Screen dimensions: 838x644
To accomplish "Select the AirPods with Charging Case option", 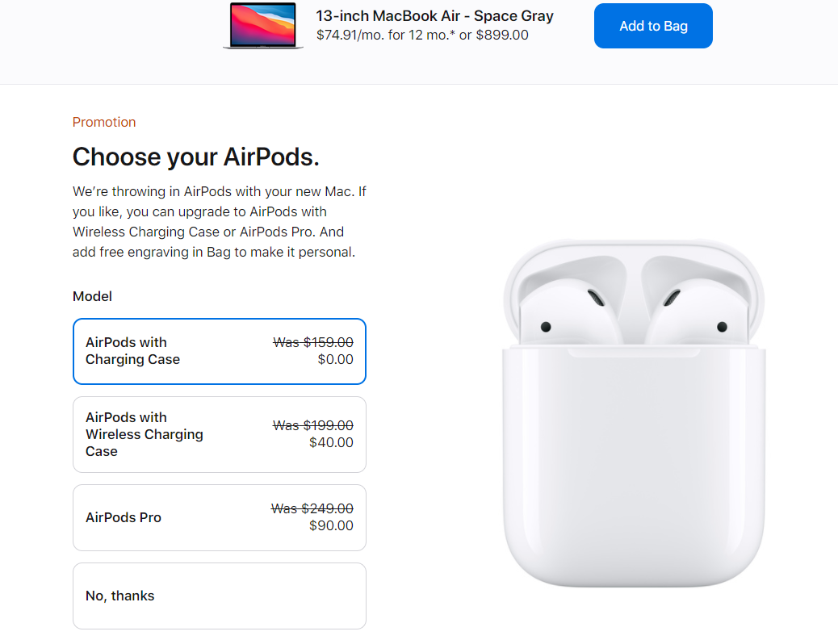I will (x=219, y=351).
